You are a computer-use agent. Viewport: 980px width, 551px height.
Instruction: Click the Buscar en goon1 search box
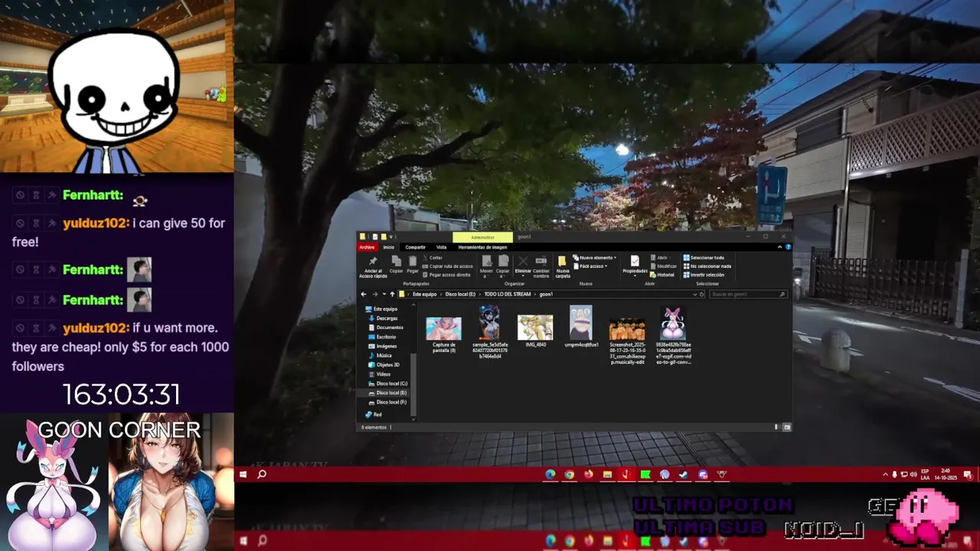(x=748, y=295)
